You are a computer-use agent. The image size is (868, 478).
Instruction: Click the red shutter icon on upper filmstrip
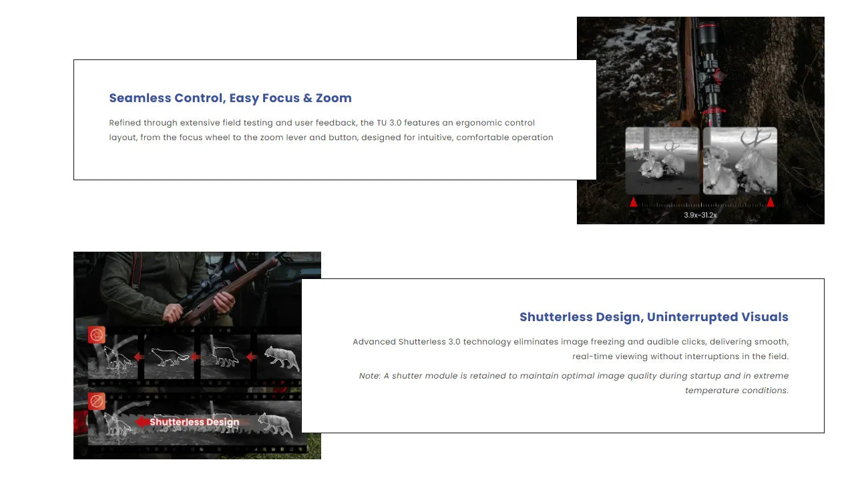coord(97,334)
